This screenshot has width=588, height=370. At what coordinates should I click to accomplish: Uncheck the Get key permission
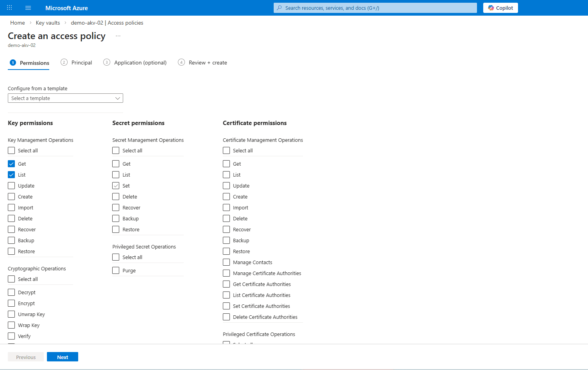[x=11, y=163]
